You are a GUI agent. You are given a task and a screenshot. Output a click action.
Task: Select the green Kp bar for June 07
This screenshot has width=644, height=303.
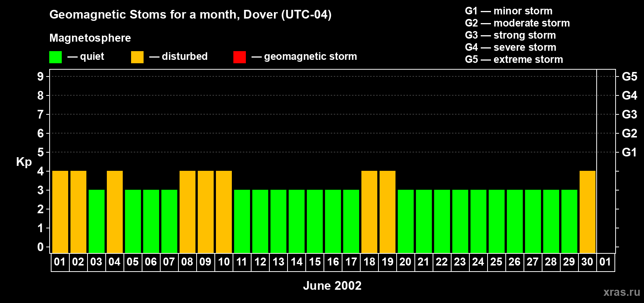pos(169,222)
